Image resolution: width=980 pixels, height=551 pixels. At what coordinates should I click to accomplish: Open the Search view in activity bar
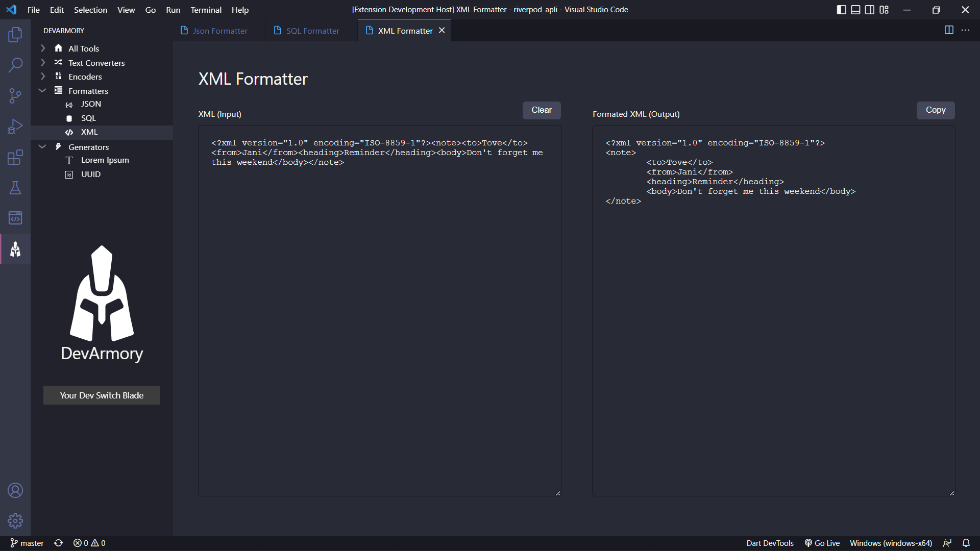click(x=15, y=65)
